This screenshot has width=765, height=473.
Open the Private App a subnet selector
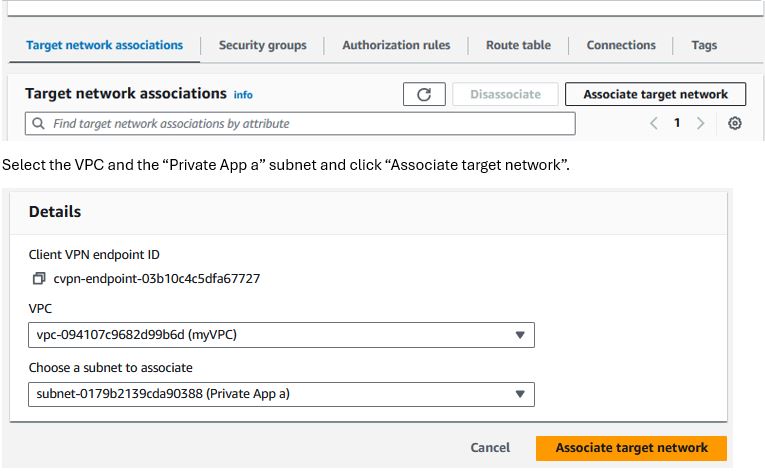click(282, 394)
